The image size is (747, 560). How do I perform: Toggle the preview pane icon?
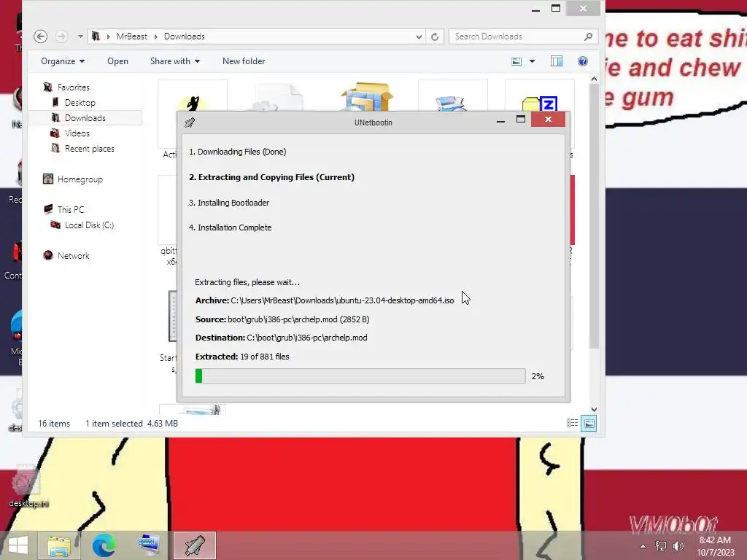[557, 61]
